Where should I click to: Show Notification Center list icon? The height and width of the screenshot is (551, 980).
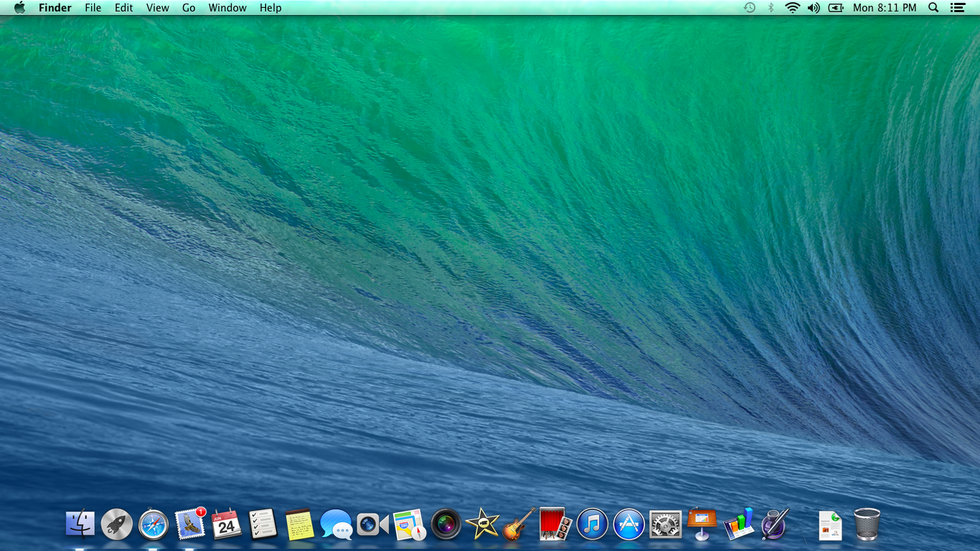coord(957,8)
